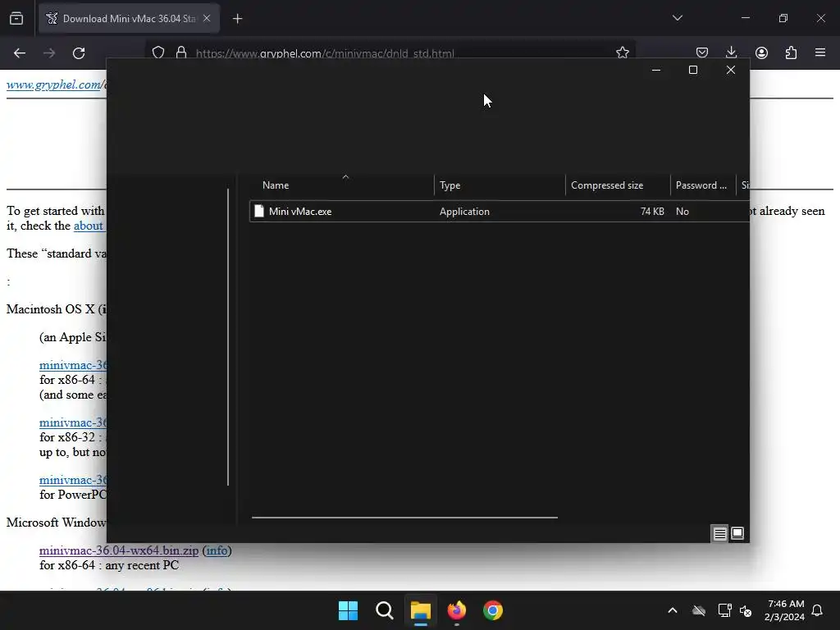This screenshot has height=630, width=840.
Task: Maximize the File Explorer window
Action: point(692,71)
